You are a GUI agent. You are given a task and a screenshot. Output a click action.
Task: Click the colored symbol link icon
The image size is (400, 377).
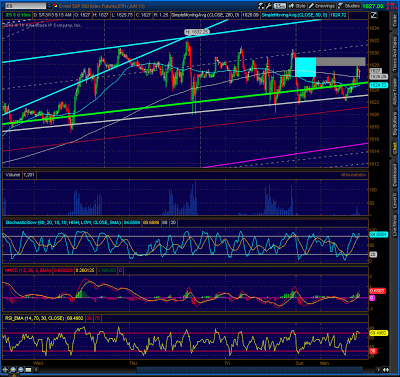(56, 6)
